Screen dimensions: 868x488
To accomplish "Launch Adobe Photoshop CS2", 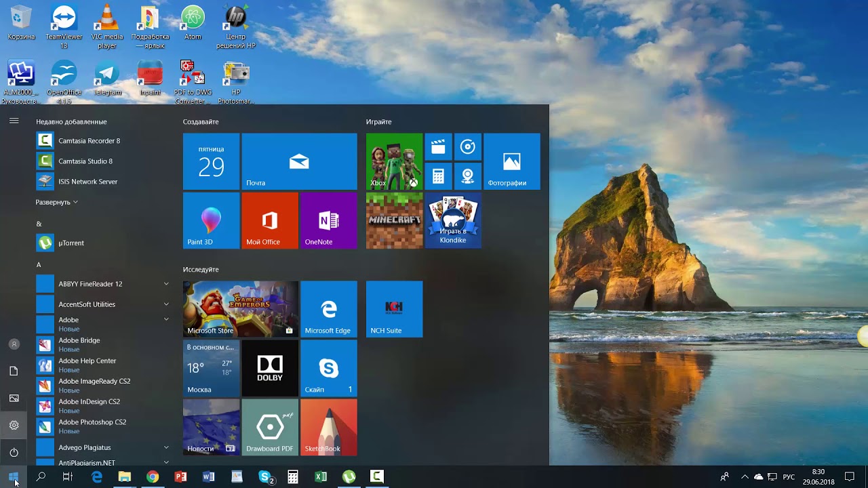I will pos(103,426).
